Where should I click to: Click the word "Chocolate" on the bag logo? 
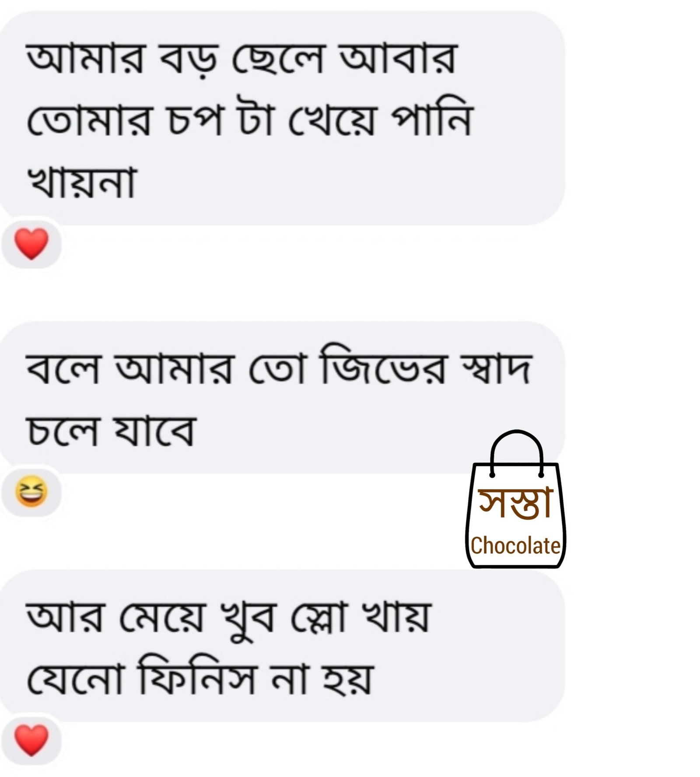(515, 546)
